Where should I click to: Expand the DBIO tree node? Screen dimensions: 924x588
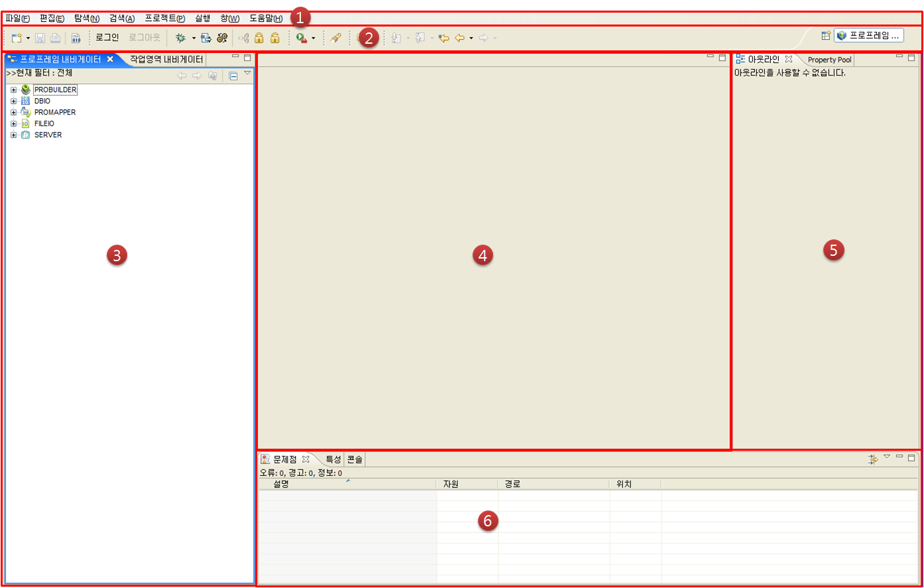pyautogui.click(x=13, y=101)
